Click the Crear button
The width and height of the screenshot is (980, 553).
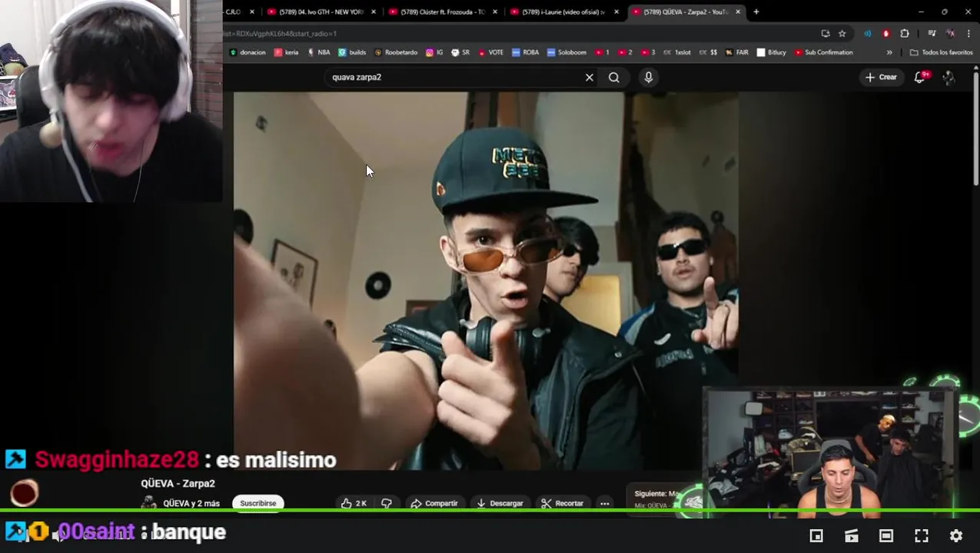(x=881, y=77)
